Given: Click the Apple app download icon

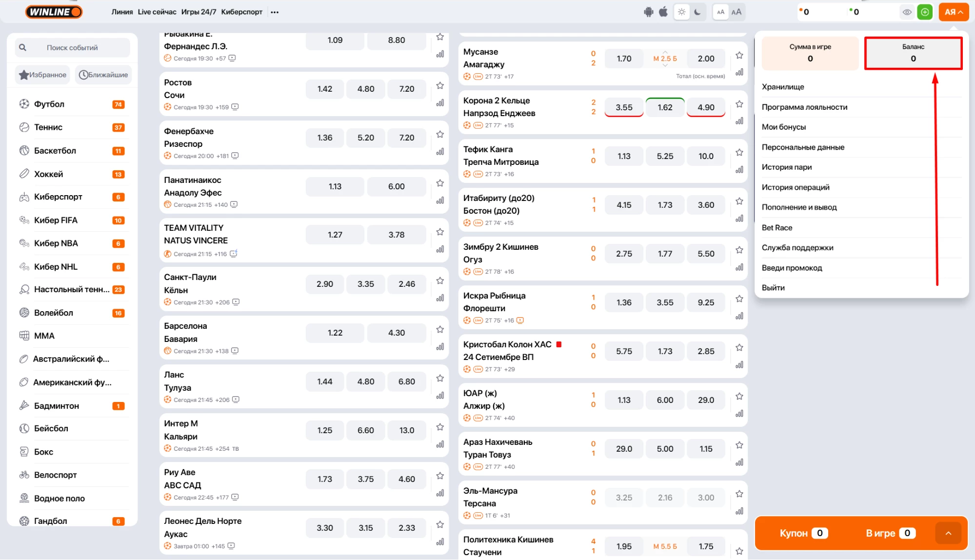Looking at the screenshot, I should click(x=663, y=12).
